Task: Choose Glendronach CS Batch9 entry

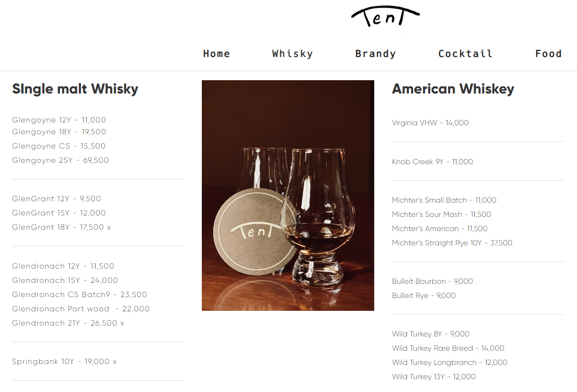Action: (x=79, y=295)
